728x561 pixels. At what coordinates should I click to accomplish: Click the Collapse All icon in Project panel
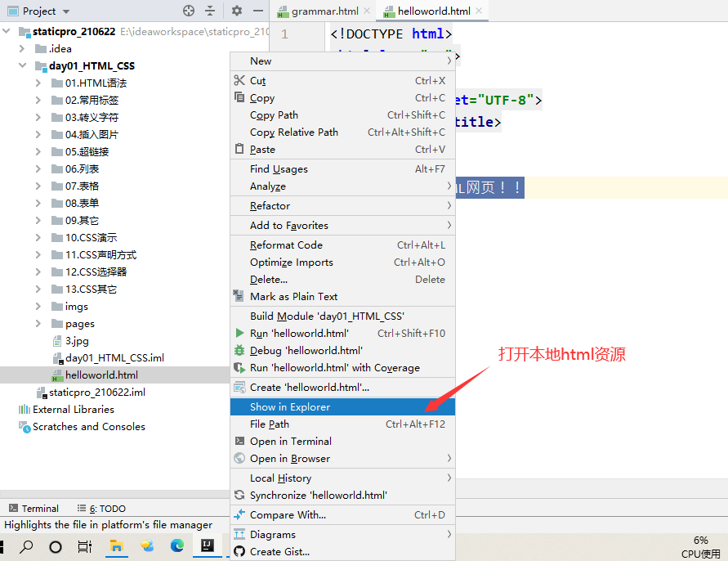pyautogui.click(x=210, y=11)
